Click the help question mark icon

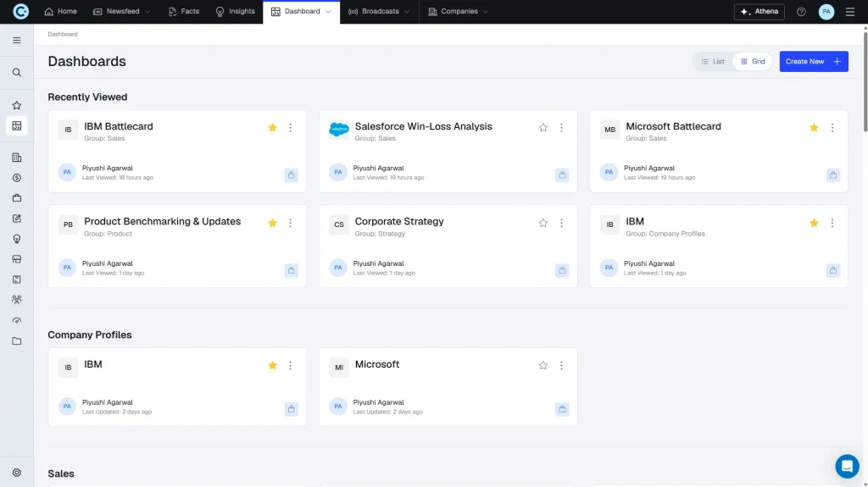pos(801,12)
